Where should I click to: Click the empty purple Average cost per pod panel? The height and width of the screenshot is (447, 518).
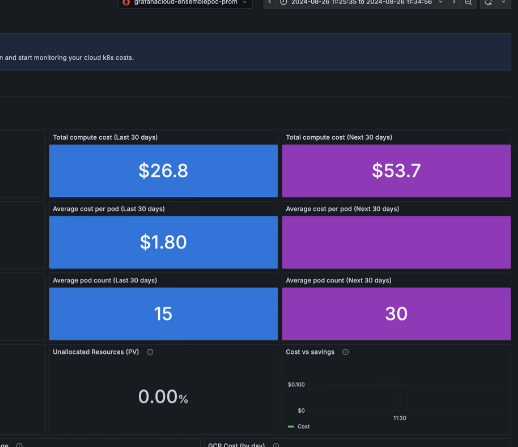pyautogui.click(x=396, y=242)
